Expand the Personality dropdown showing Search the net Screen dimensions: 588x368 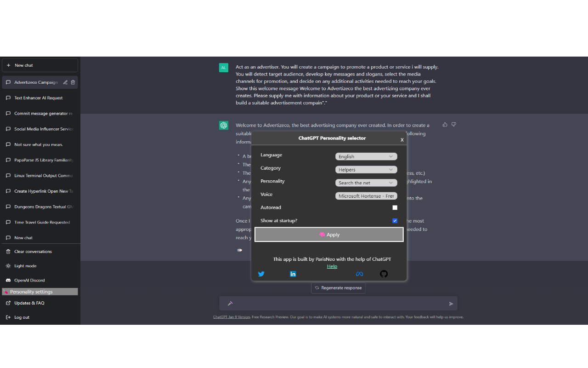click(366, 183)
